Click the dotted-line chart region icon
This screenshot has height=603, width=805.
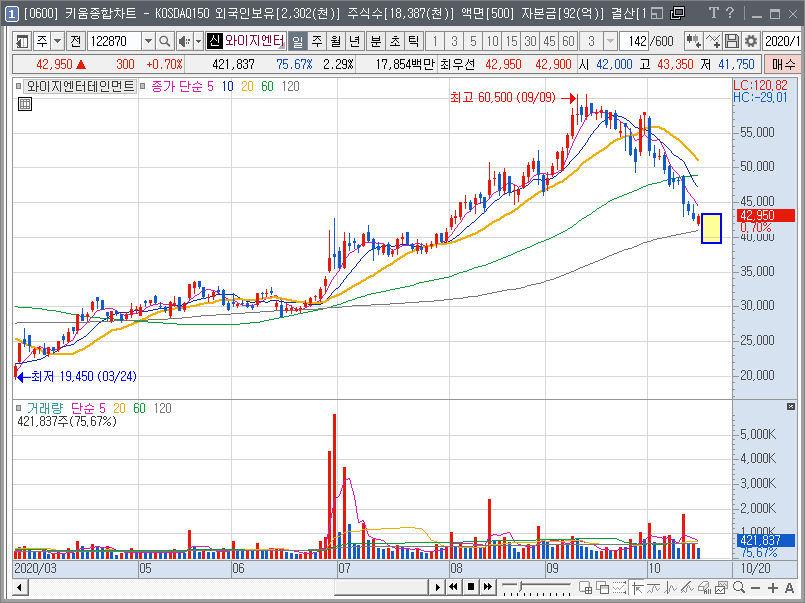tap(620, 587)
